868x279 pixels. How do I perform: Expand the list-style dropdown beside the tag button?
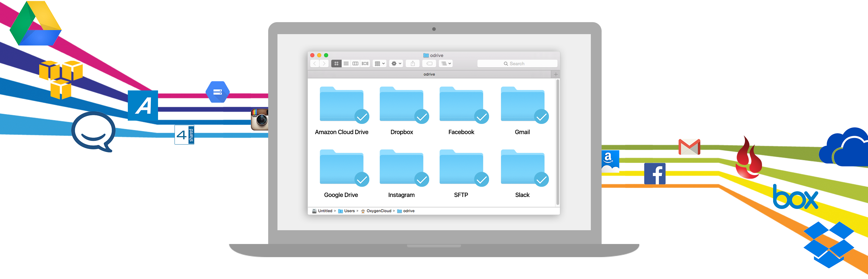[x=446, y=63]
